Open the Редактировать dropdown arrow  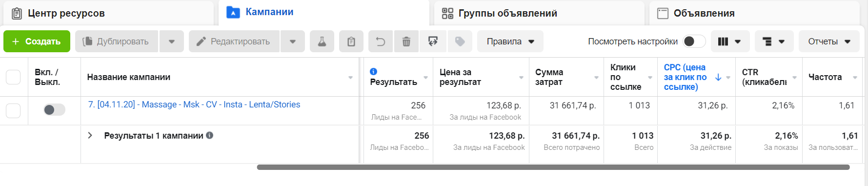(x=293, y=41)
